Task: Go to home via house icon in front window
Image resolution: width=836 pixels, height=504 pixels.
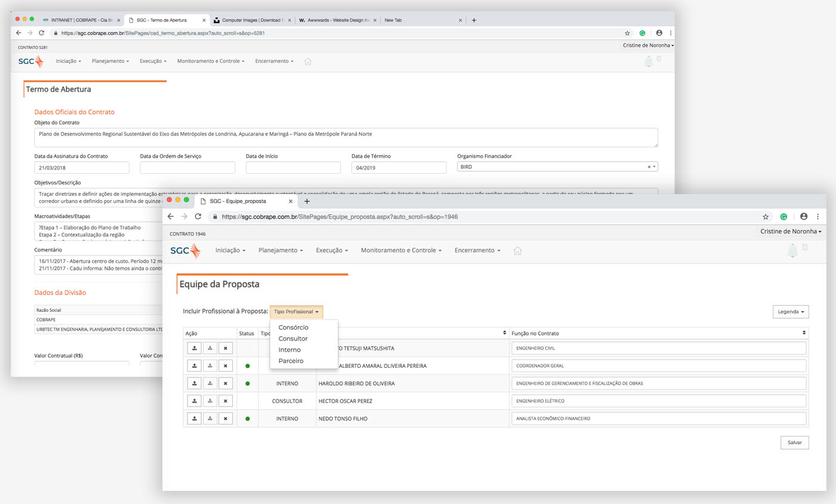Action: pyautogui.click(x=518, y=251)
